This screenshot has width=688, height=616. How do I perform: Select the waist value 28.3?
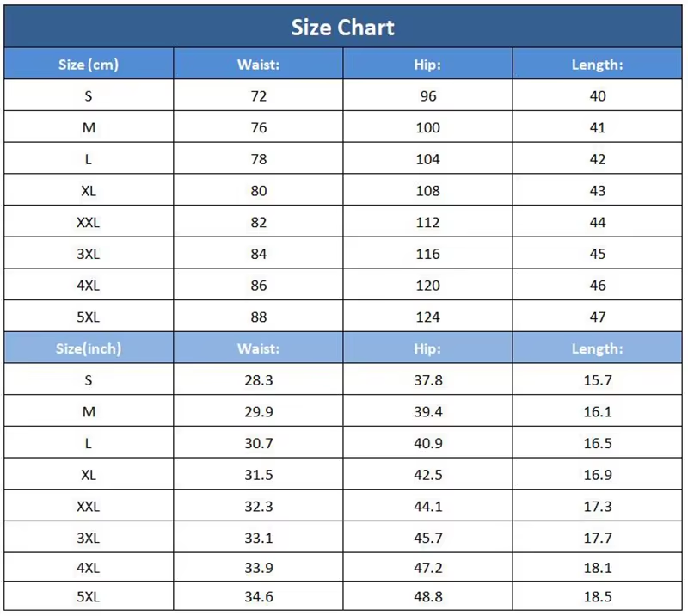click(x=259, y=380)
